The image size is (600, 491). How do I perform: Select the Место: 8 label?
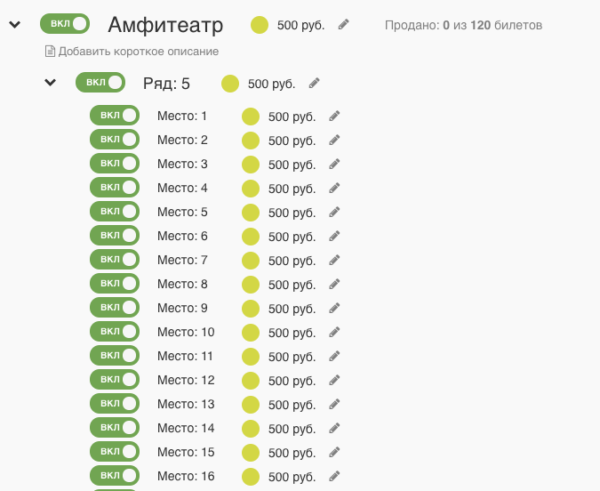click(182, 284)
